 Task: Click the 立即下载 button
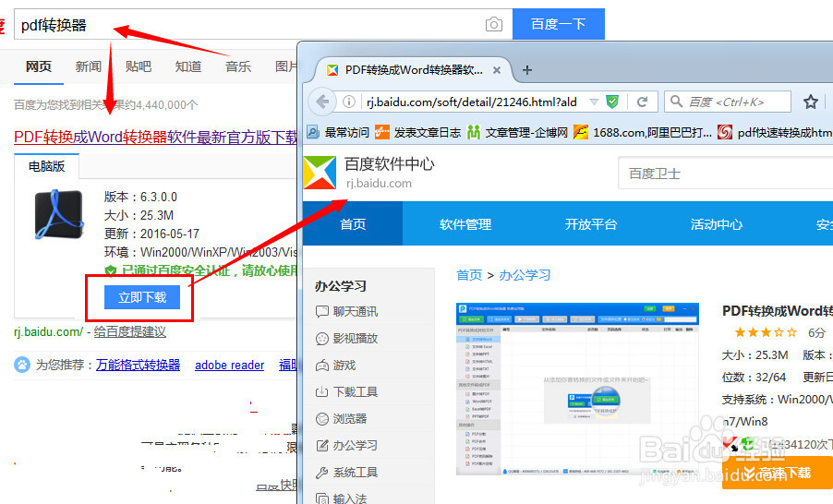(x=142, y=297)
